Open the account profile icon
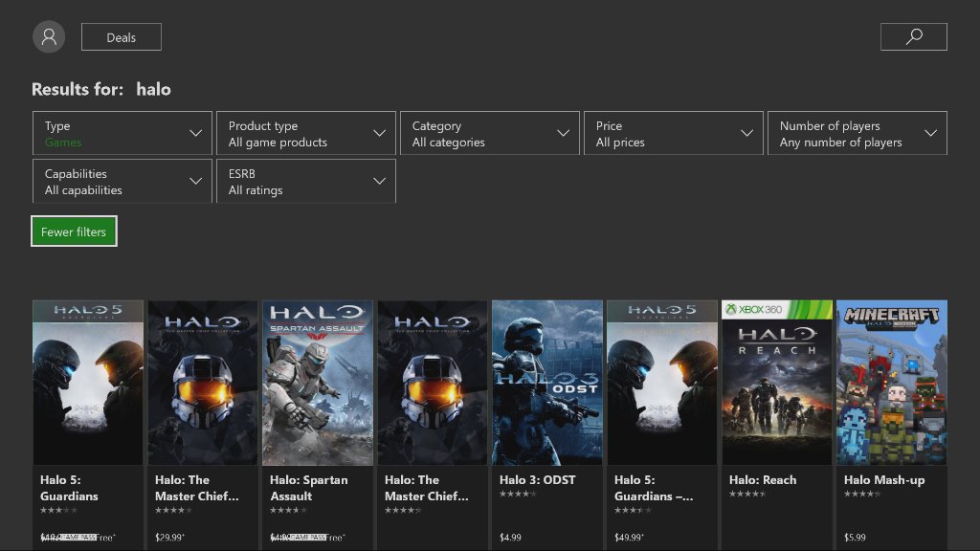Image resolution: width=980 pixels, height=551 pixels. tap(49, 36)
